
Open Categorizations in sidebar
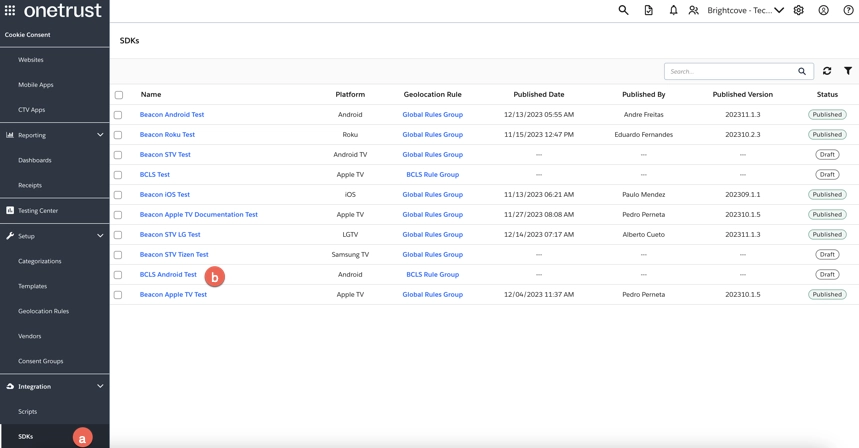pyautogui.click(x=39, y=261)
